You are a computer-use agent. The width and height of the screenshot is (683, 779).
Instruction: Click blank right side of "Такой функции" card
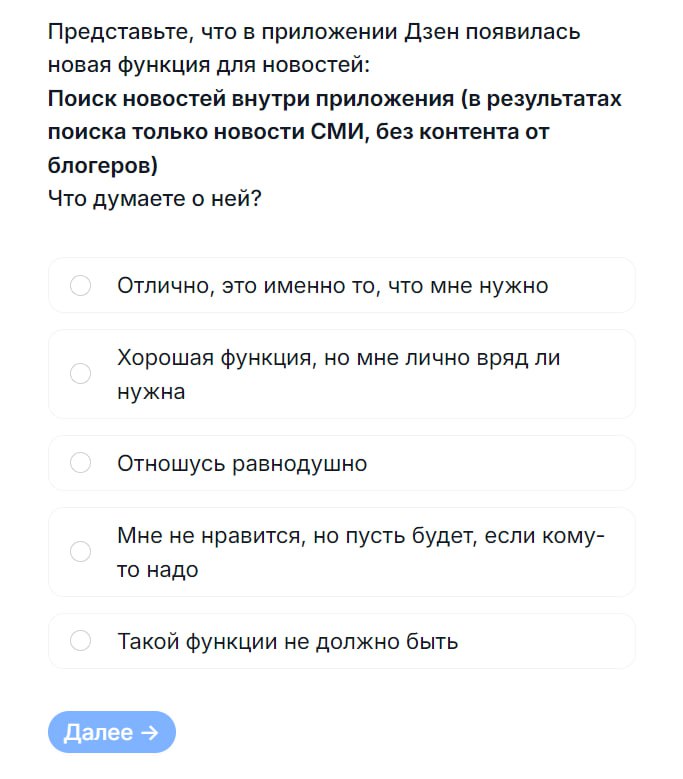(x=560, y=641)
